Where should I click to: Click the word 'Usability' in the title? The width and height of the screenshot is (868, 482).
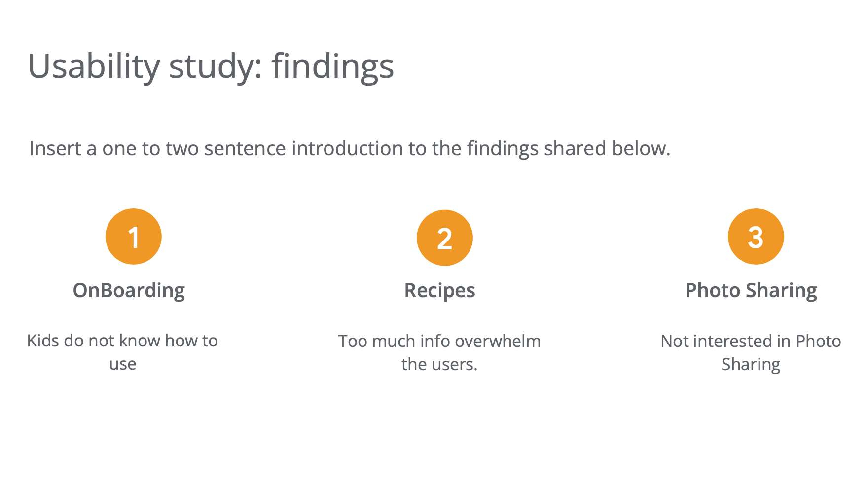coord(94,67)
